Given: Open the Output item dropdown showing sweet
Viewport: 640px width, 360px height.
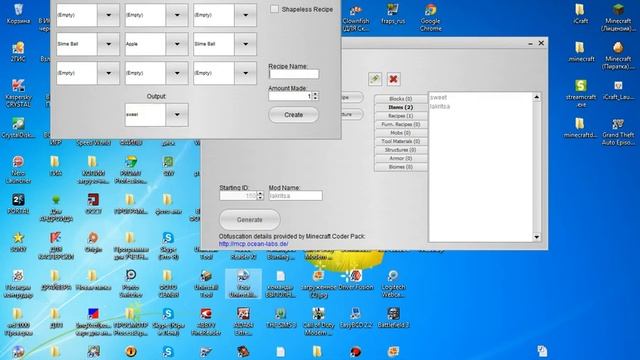Looking at the screenshot, I should (x=177, y=114).
